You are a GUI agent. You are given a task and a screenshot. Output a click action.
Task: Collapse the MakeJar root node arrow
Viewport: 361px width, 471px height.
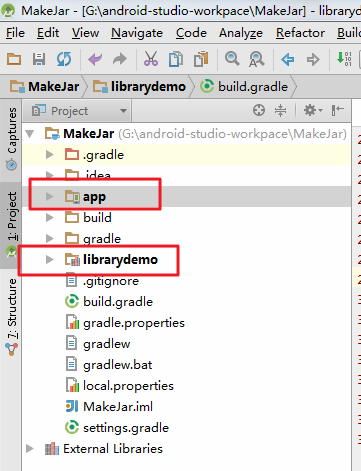[30, 134]
